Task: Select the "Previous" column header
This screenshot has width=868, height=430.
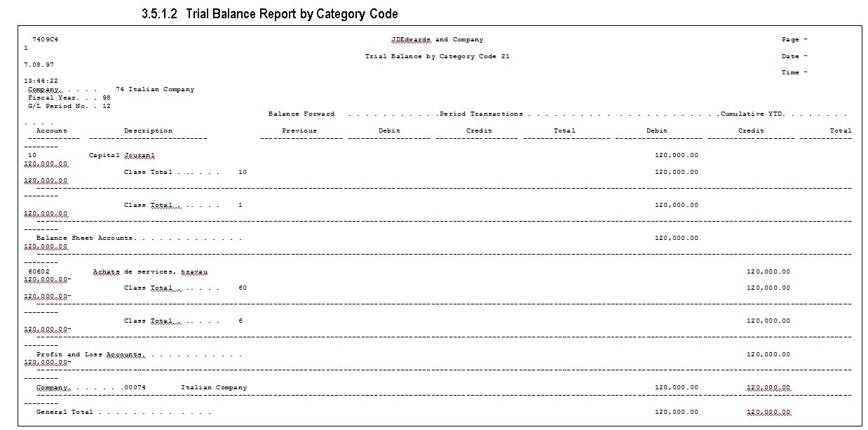Action: coord(299,130)
